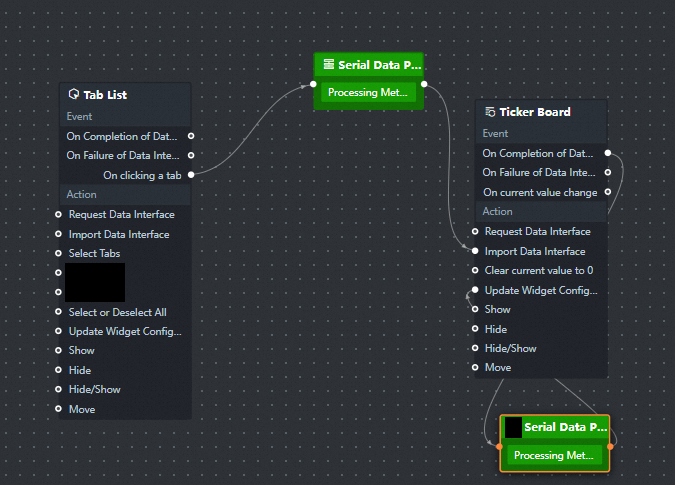Select the Ticker Board node title

click(535, 112)
